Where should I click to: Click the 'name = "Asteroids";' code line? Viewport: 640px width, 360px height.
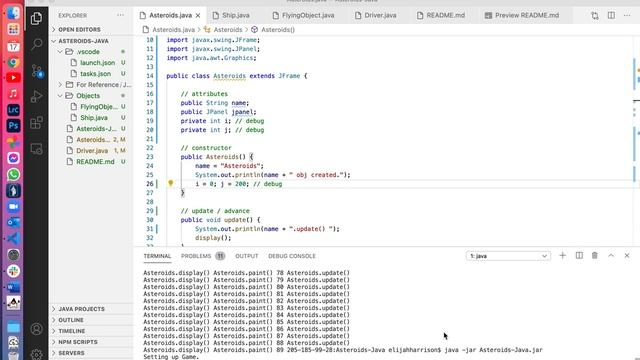click(x=229, y=166)
